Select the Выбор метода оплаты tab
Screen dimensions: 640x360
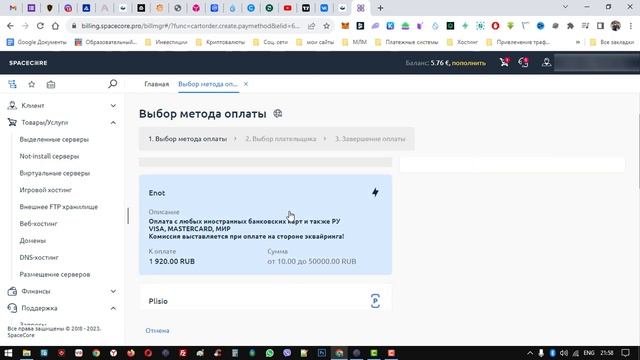[208, 84]
